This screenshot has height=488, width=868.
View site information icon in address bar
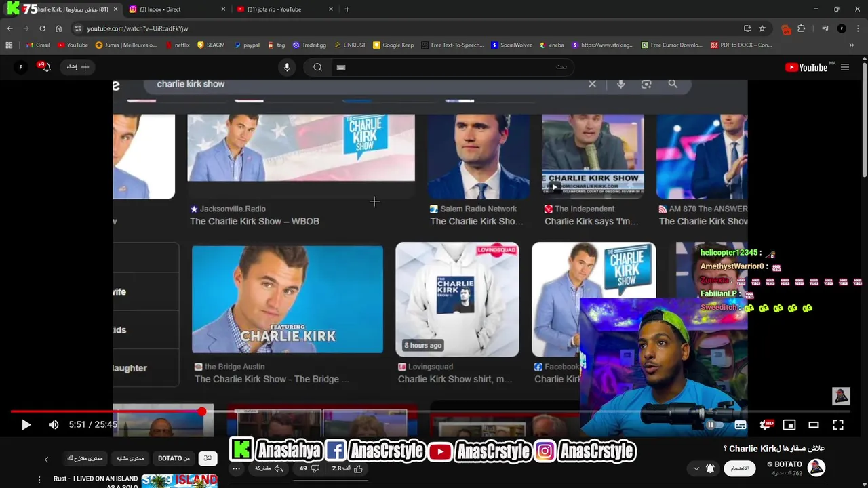point(78,28)
